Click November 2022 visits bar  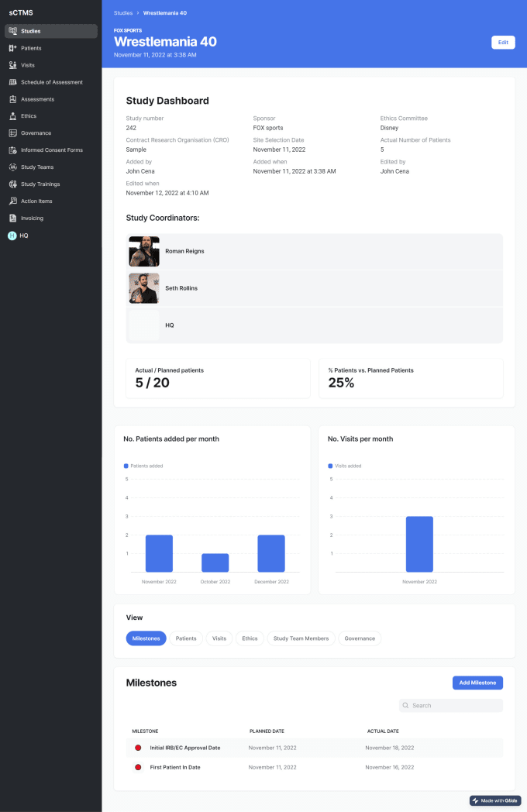(420, 544)
